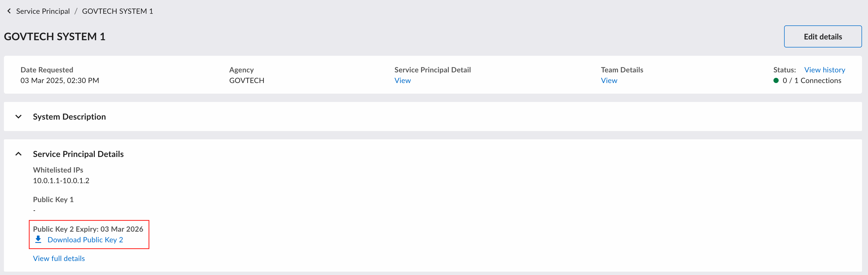This screenshot has height=275, width=868.
Task: Click the Edit details button
Action: (823, 36)
